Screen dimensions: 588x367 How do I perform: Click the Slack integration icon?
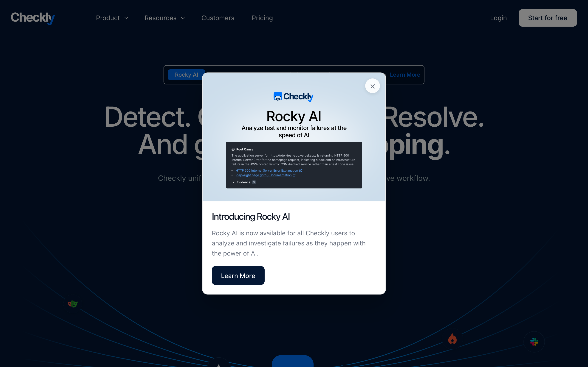coord(534,342)
